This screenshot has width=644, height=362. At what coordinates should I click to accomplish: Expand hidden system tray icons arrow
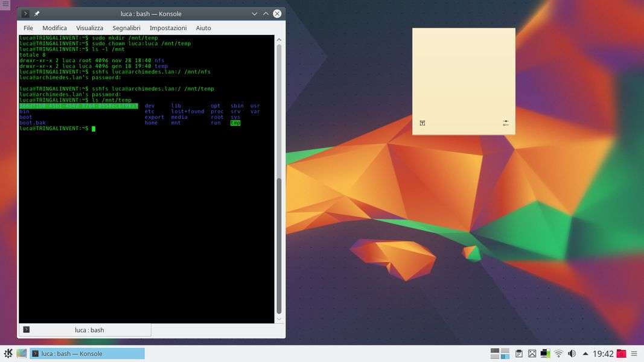pyautogui.click(x=585, y=354)
